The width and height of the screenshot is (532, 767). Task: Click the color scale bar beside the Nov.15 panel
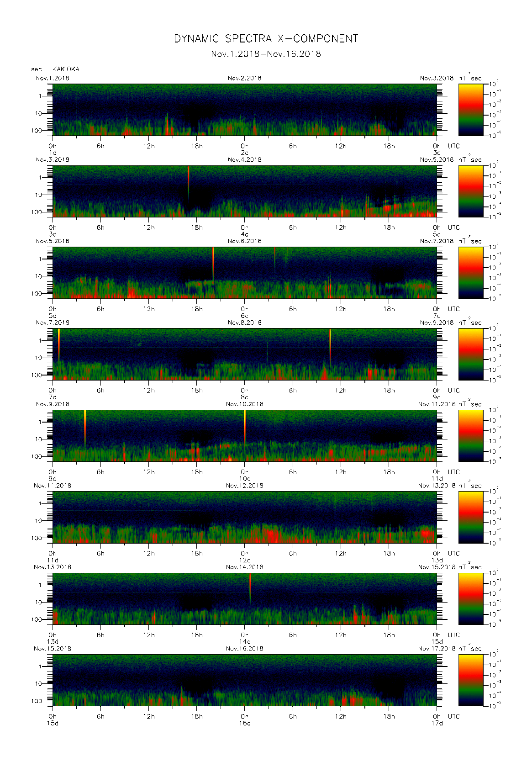[x=471, y=680]
